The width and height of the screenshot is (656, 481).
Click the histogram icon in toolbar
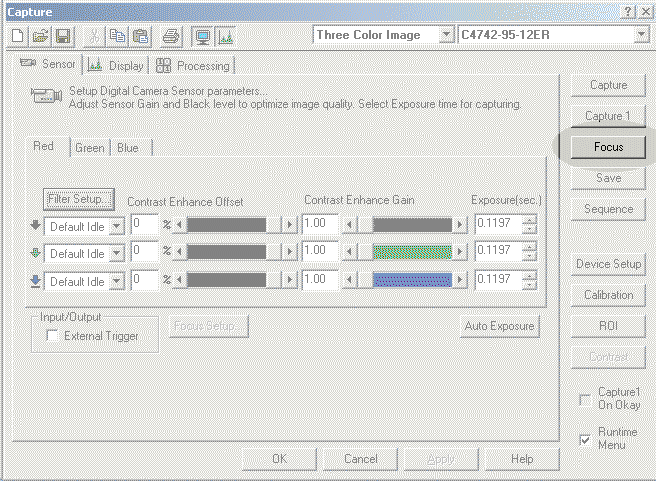coord(225,36)
